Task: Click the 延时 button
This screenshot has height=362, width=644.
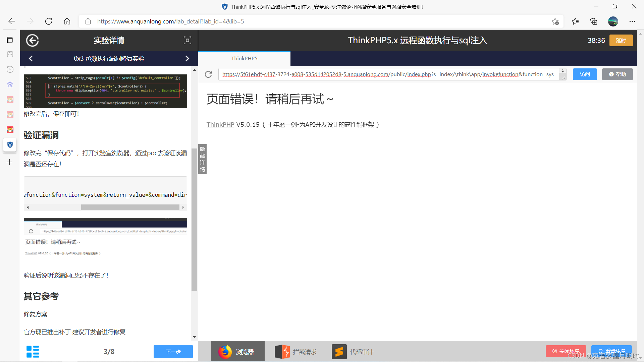Action: coord(621,41)
